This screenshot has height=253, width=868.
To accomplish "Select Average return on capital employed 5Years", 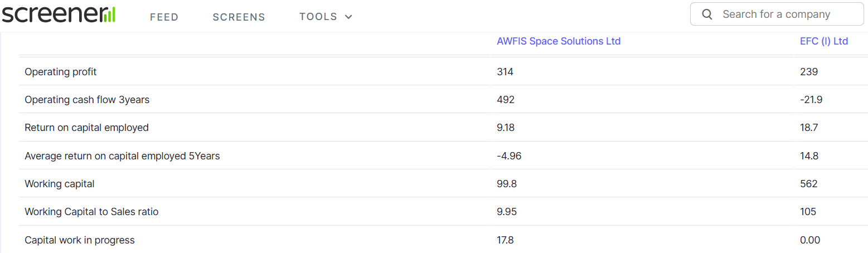I will 122,156.
